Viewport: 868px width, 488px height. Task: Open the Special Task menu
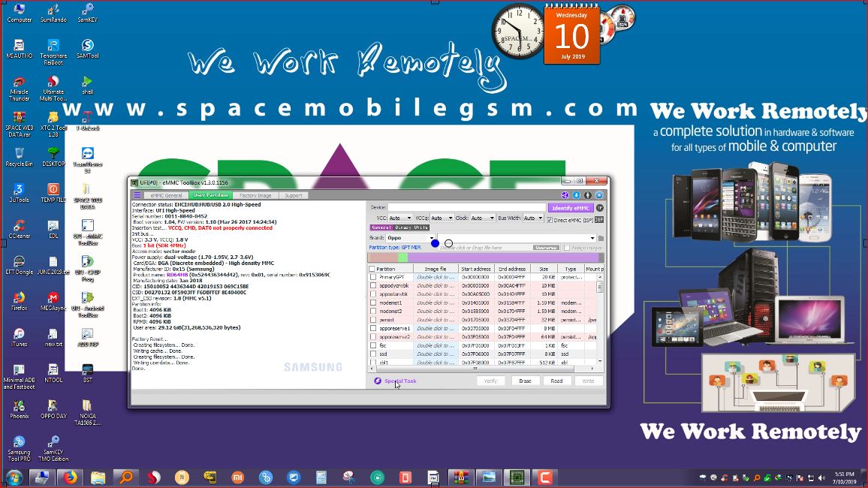coord(395,381)
